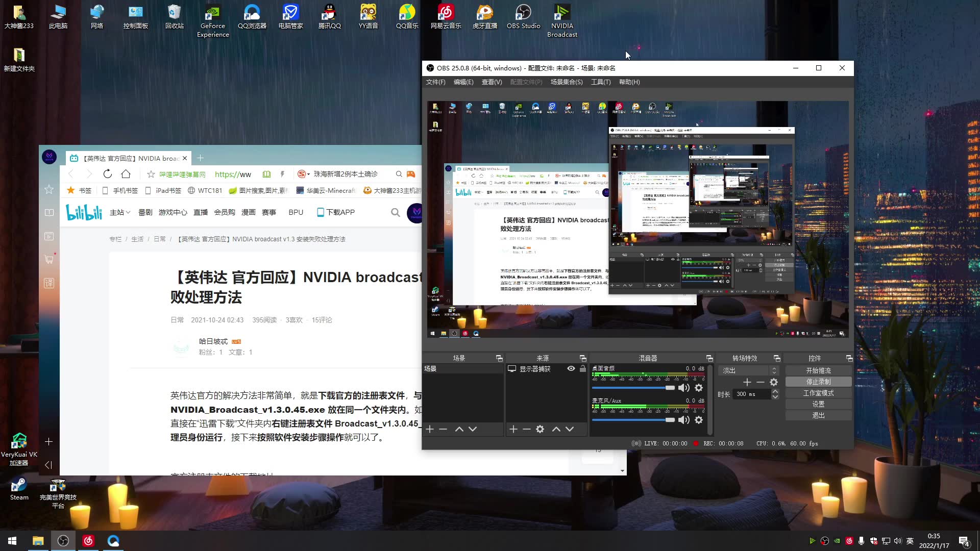Mute the 桌面音频 speaker icon

684,388
